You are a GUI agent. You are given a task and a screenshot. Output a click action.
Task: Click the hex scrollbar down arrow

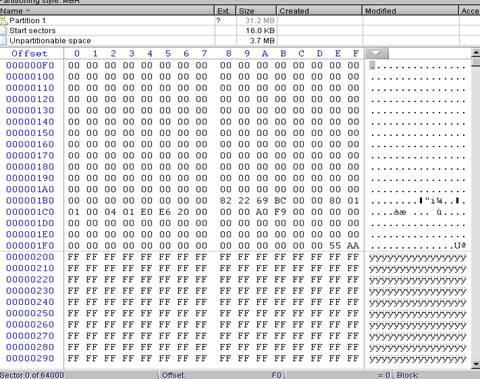click(x=476, y=364)
